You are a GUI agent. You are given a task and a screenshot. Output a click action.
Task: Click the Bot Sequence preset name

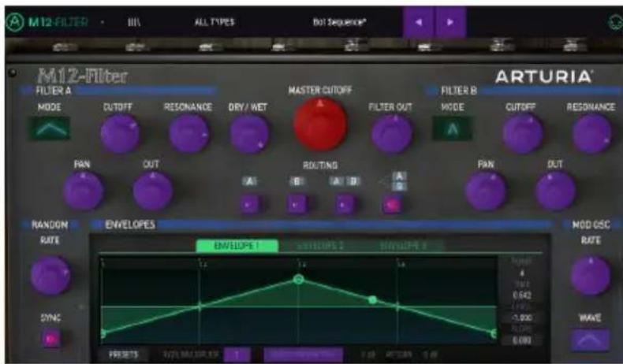pyautogui.click(x=339, y=22)
